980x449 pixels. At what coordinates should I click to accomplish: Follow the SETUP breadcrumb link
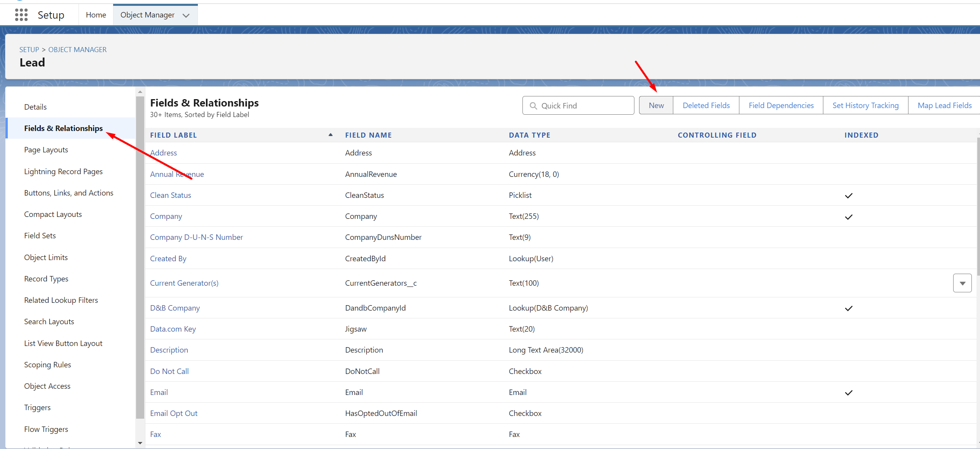pyautogui.click(x=29, y=50)
